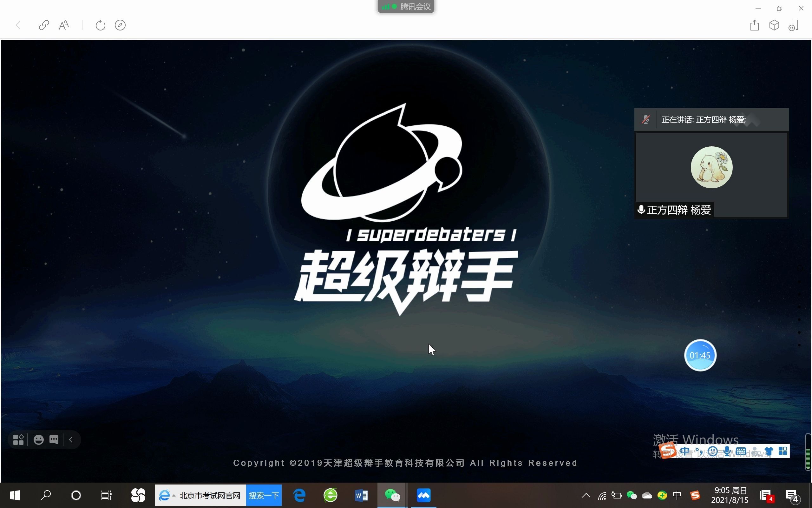812x508 pixels.
Task: Reload the page with the refresh icon
Action: click(100, 25)
